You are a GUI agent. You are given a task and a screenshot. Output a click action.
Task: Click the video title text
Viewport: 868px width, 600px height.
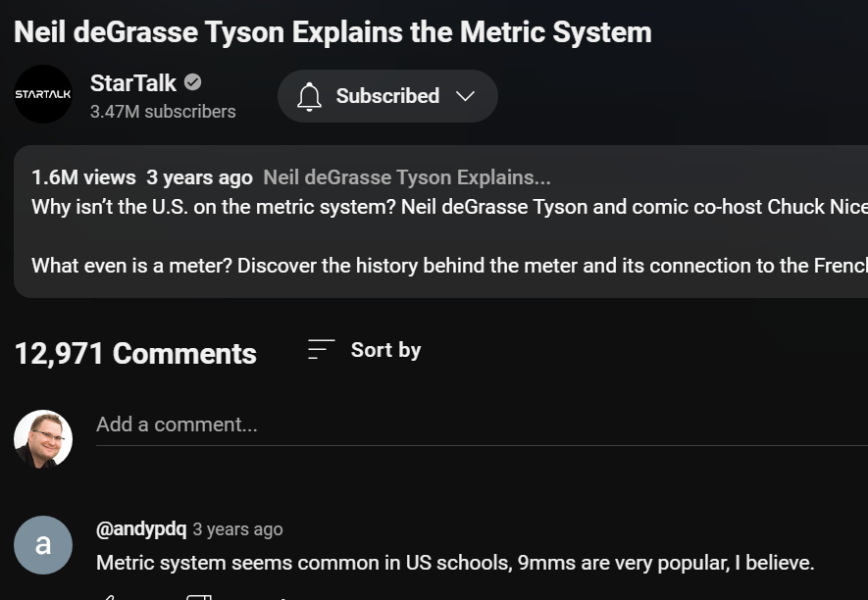click(x=332, y=31)
